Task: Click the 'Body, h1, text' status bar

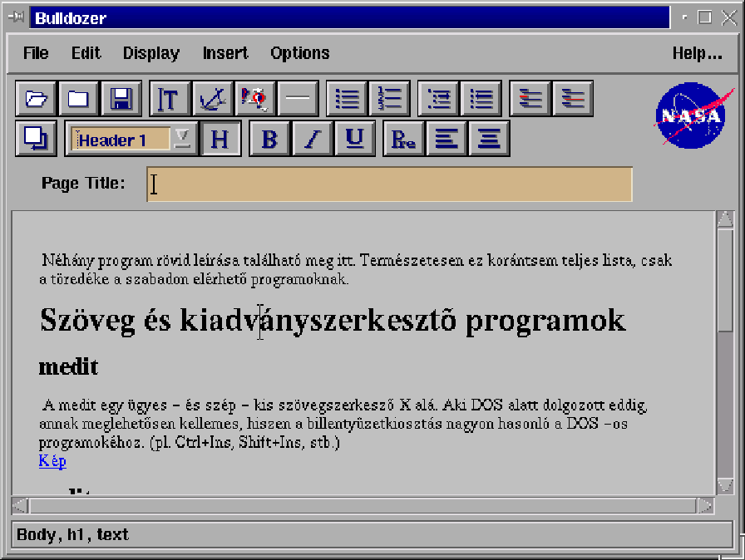Action: pos(372,534)
